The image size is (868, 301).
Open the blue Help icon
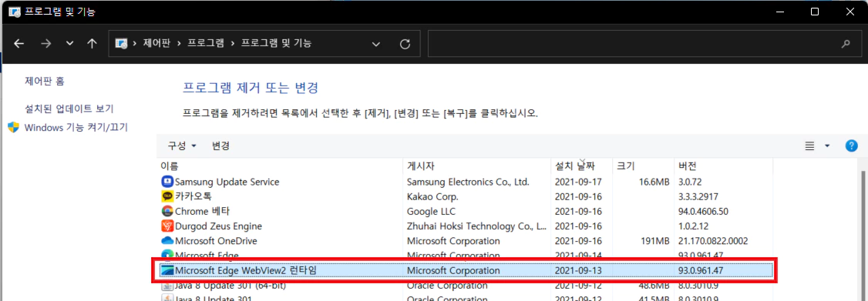[851, 145]
